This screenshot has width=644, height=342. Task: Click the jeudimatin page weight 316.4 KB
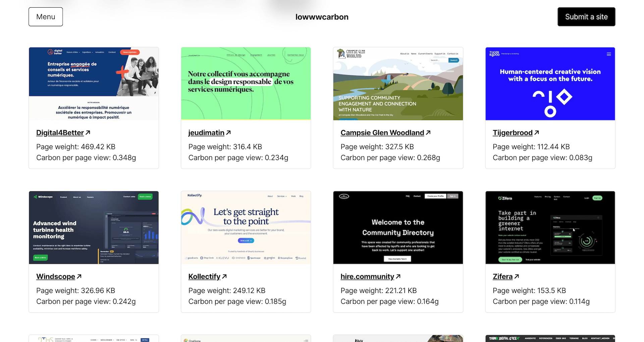(x=225, y=147)
